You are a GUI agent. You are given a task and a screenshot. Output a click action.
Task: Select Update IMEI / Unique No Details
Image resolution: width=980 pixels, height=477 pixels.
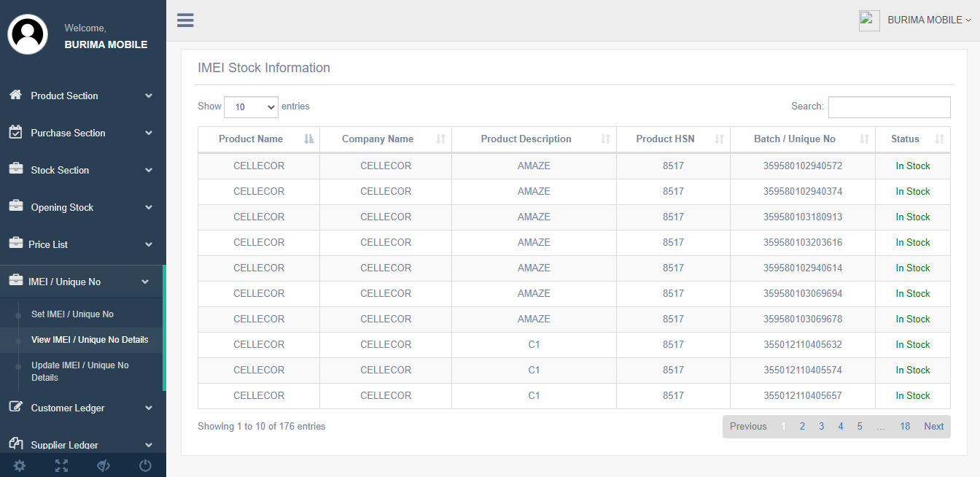80,371
